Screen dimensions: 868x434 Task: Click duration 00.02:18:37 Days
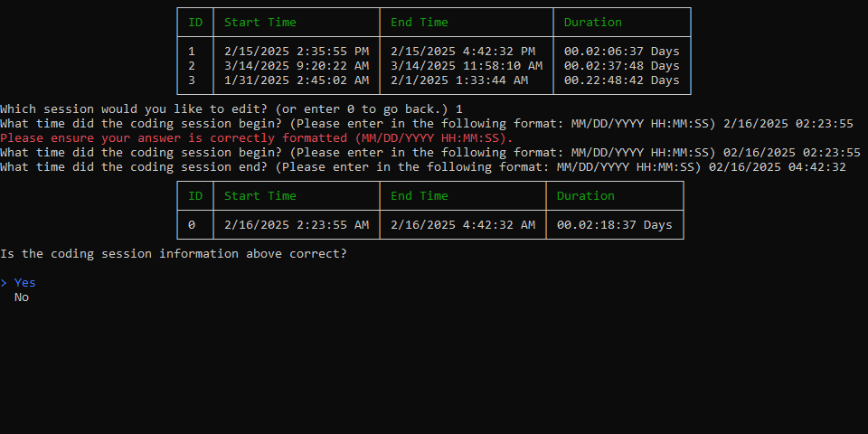pos(615,225)
